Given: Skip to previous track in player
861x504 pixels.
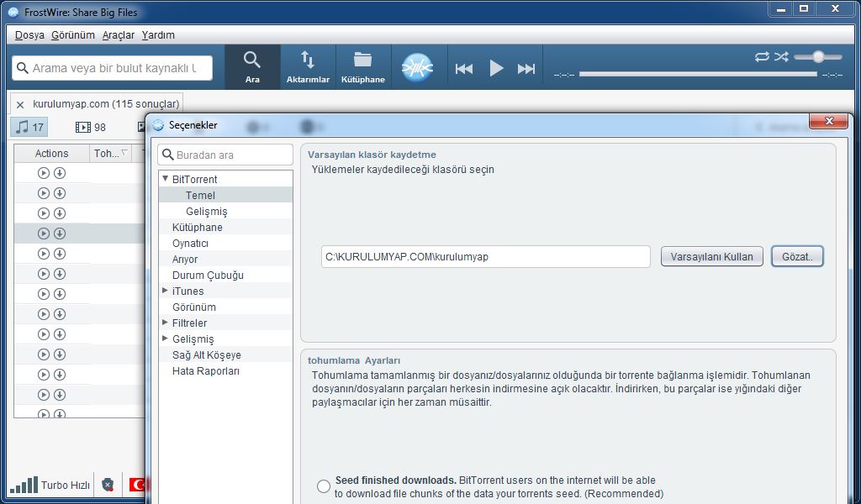Looking at the screenshot, I should click(464, 69).
